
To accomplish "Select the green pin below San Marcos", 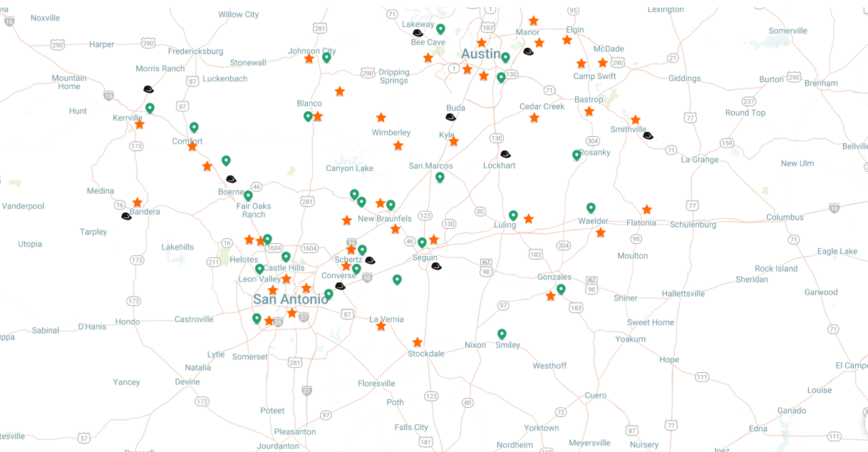I will pos(440,177).
